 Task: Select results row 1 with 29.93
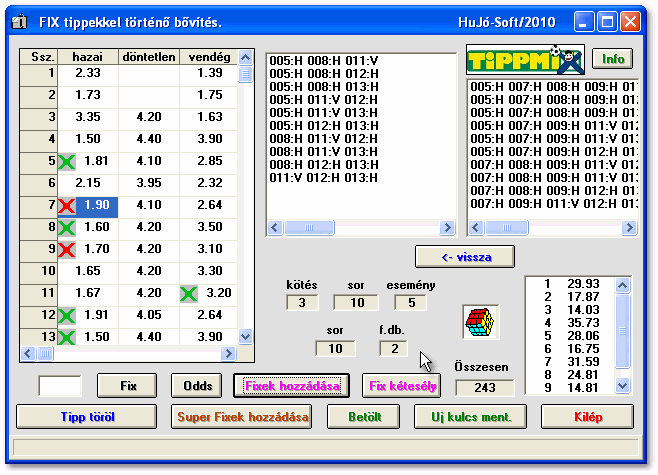(571, 284)
